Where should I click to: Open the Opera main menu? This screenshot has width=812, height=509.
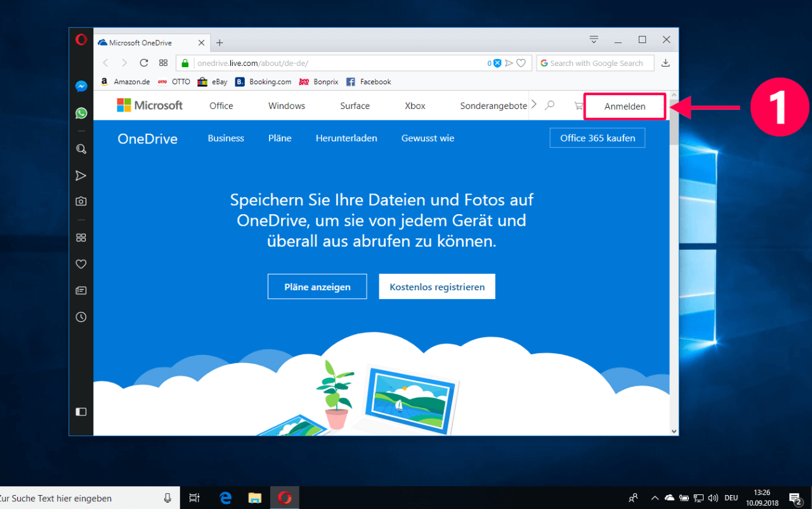coord(81,40)
